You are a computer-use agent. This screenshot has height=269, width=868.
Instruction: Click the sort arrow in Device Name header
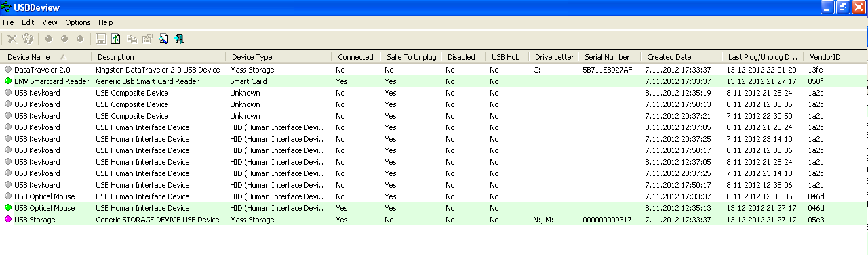coord(63,57)
